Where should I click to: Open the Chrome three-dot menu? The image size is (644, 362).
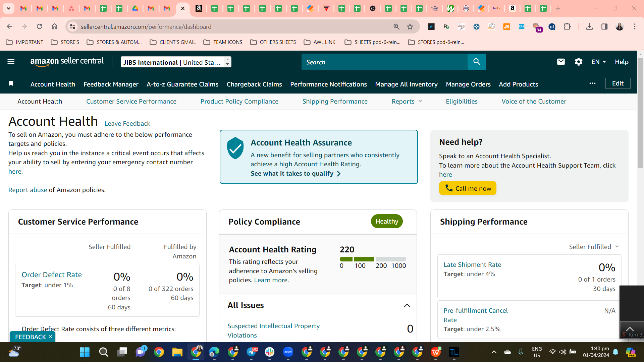pos(635,26)
